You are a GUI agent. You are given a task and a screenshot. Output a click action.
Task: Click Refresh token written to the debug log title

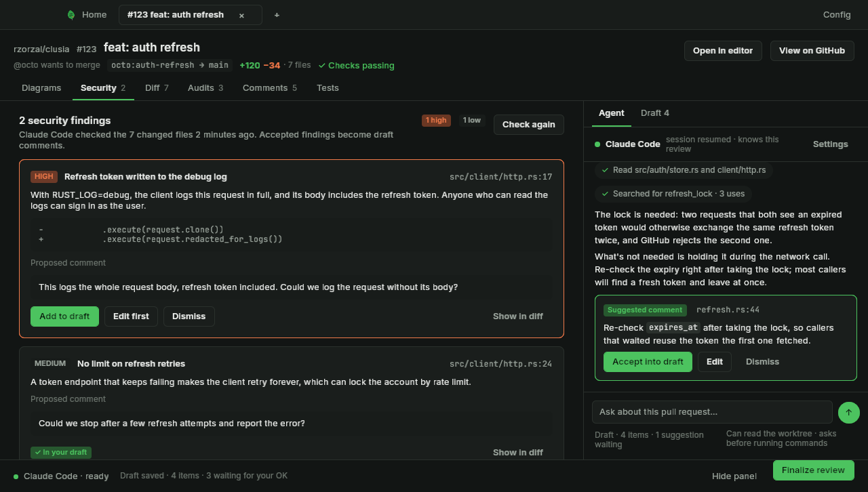[x=146, y=177]
